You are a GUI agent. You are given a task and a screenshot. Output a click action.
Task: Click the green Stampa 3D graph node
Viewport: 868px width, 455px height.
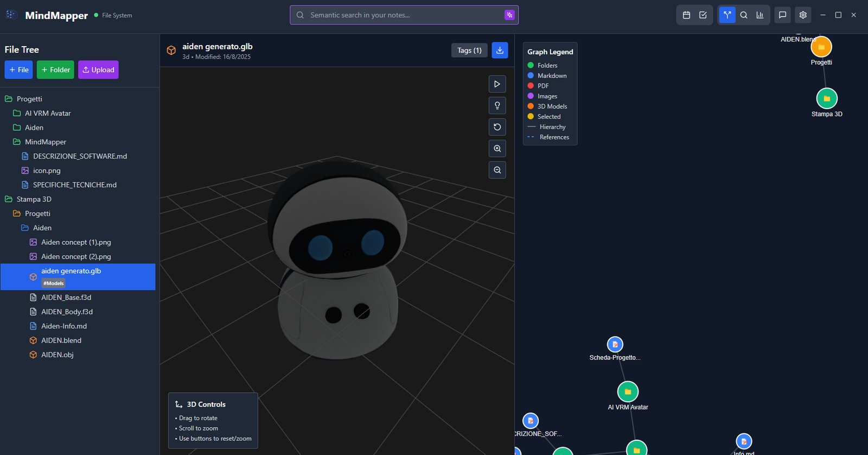(x=827, y=99)
